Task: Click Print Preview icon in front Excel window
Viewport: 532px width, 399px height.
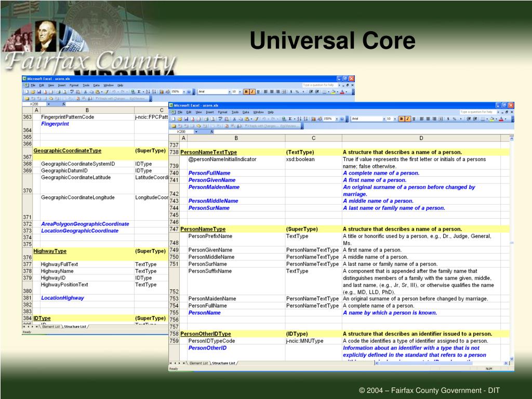Action: pos(212,119)
